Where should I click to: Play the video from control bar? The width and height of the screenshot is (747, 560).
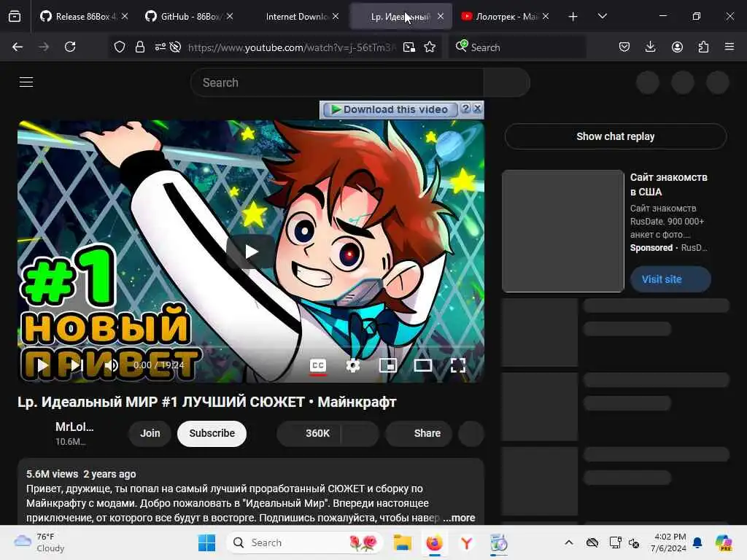tap(42, 365)
